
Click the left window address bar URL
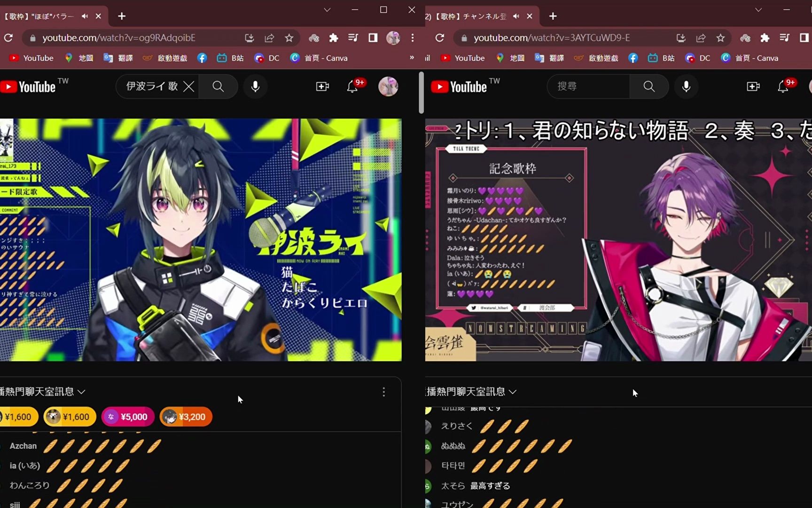click(x=119, y=38)
